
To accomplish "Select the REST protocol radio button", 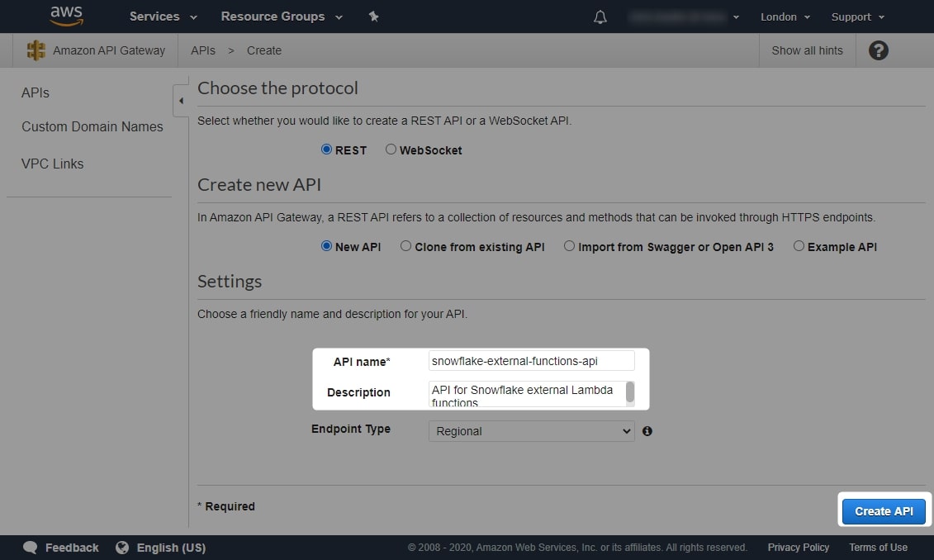I will pyautogui.click(x=326, y=149).
